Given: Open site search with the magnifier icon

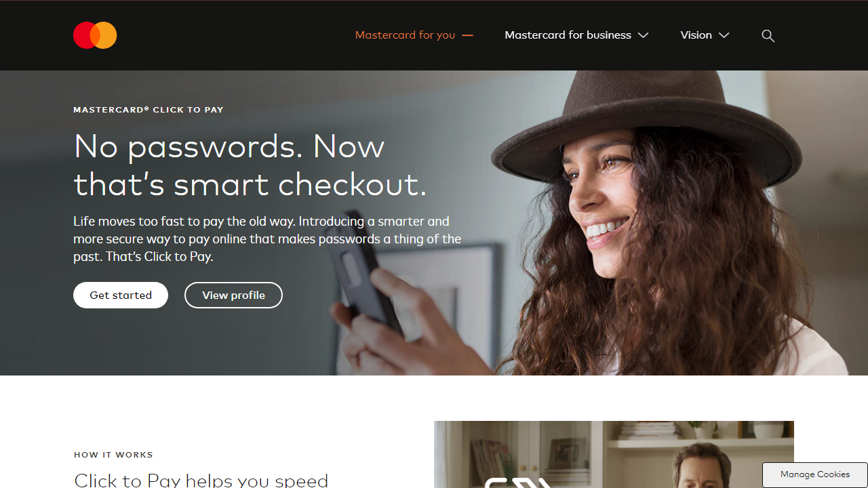Looking at the screenshot, I should pyautogui.click(x=768, y=35).
